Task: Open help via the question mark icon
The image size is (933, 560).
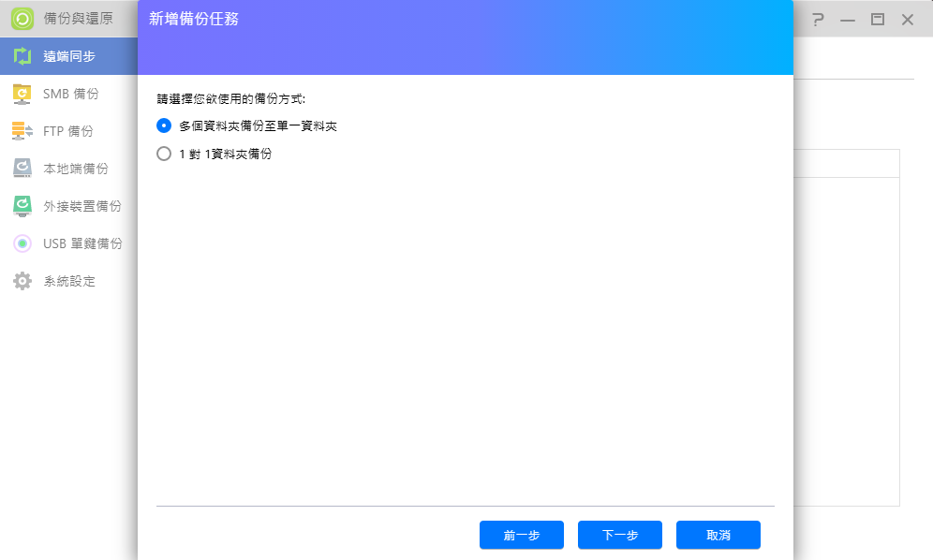Action: [818, 19]
